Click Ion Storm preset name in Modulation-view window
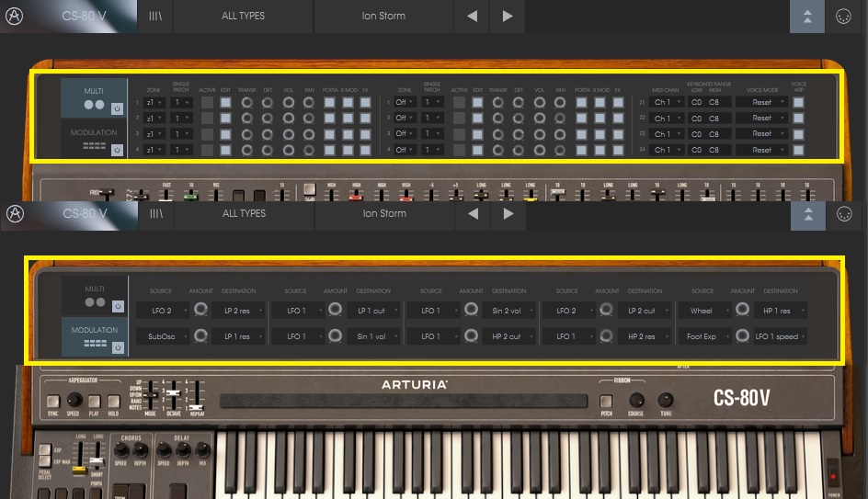This screenshot has height=499, width=868. point(384,213)
